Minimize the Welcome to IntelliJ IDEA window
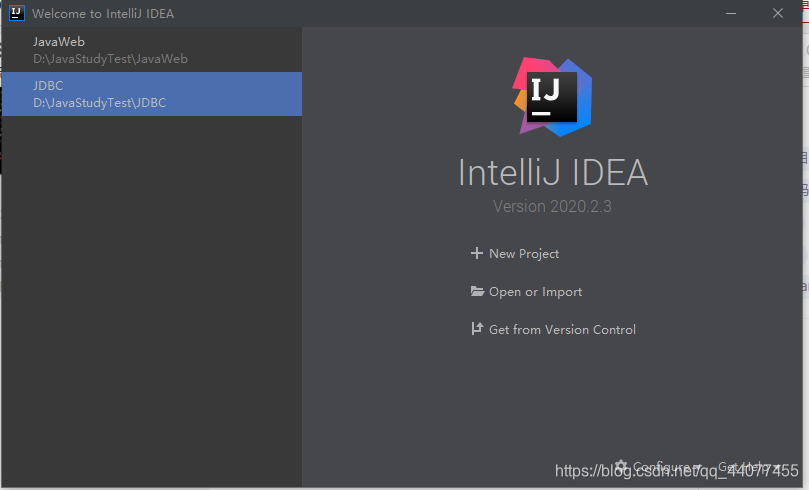The height and width of the screenshot is (490, 809). pos(731,13)
